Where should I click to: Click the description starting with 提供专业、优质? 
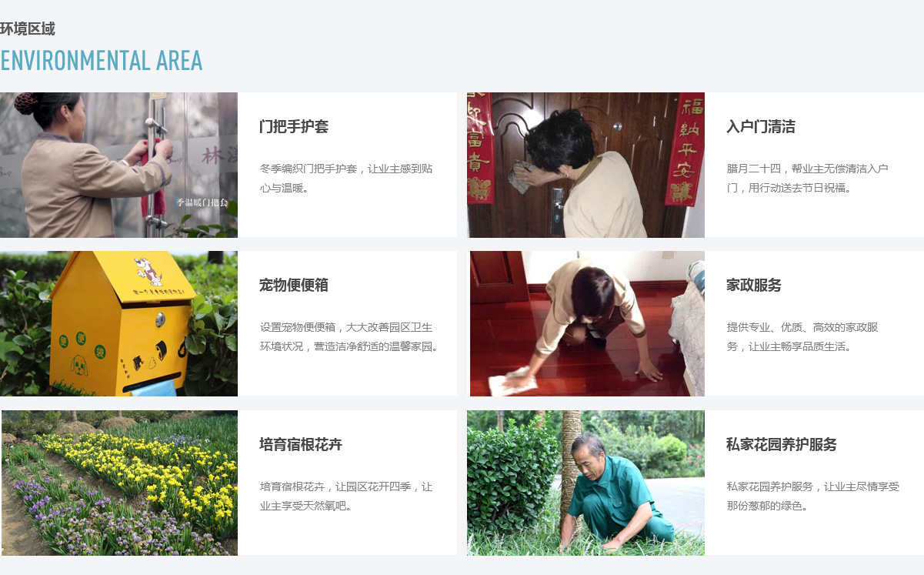(x=802, y=337)
